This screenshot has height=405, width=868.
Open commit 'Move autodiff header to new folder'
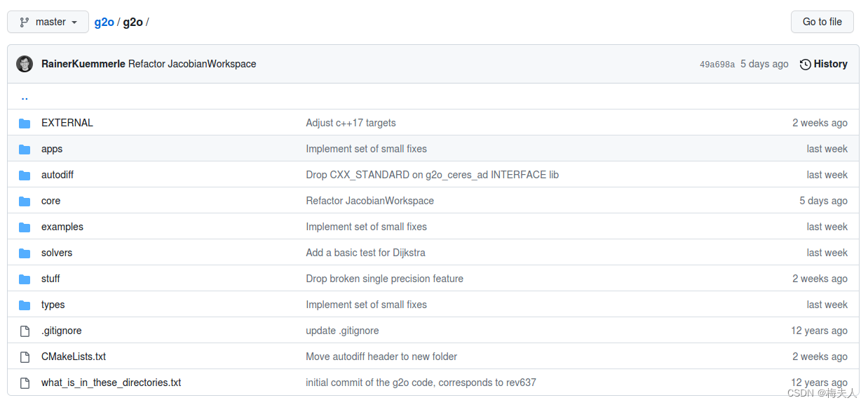381,357
